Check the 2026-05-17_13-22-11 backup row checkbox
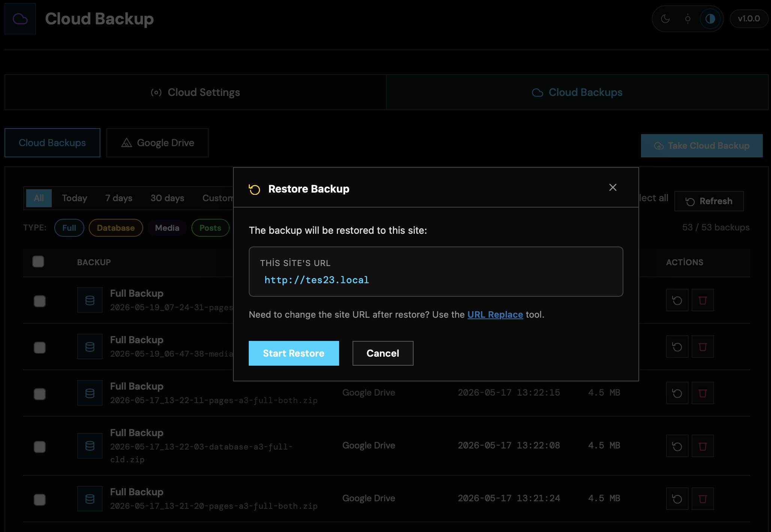Image resolution: width=771 pixels, height=532 pixels. click(40, 394)
